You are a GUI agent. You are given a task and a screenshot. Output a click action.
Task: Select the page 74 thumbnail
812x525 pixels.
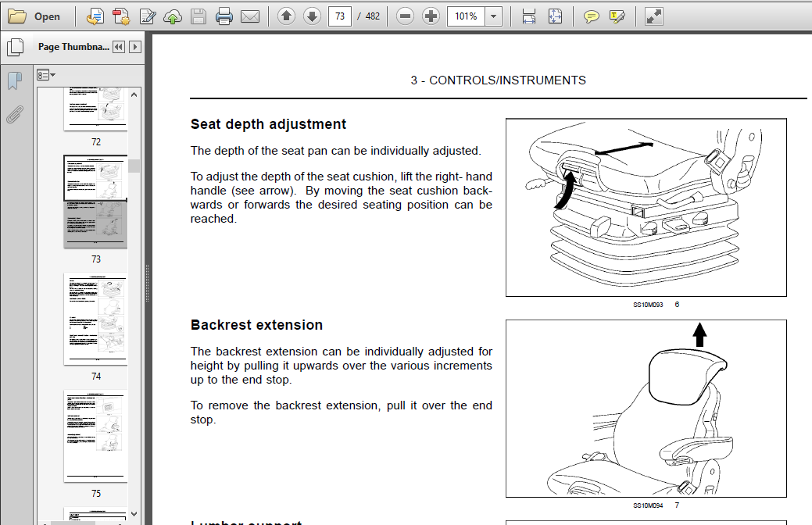pos(96,319)
